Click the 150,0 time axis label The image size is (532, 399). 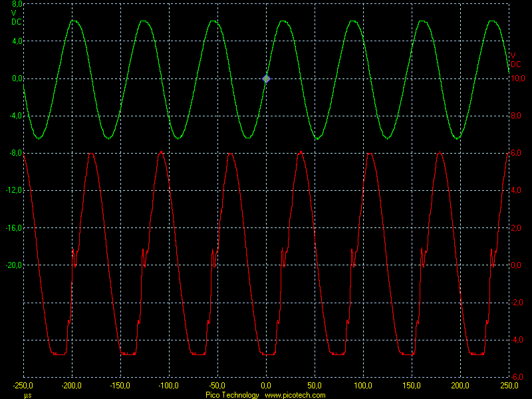click(x=411, y=386)
